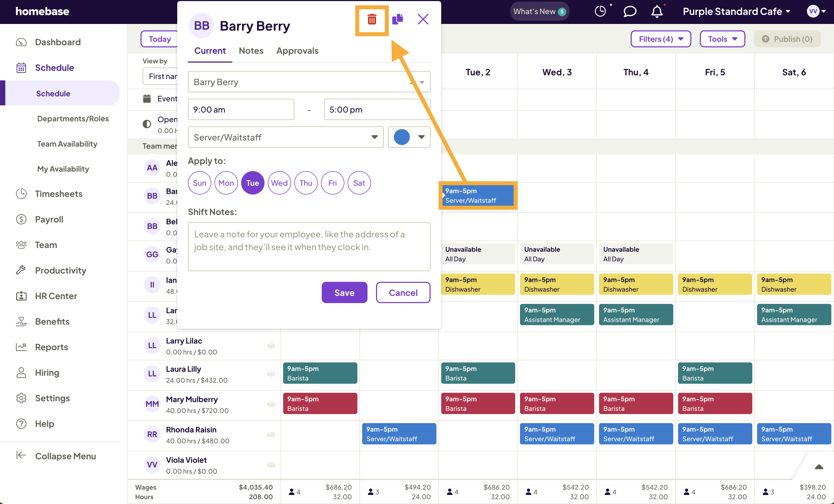Expand the Tools dropdown
This screenshot has height=504, width=834.
pyautogui.click(x=722, y=39)
